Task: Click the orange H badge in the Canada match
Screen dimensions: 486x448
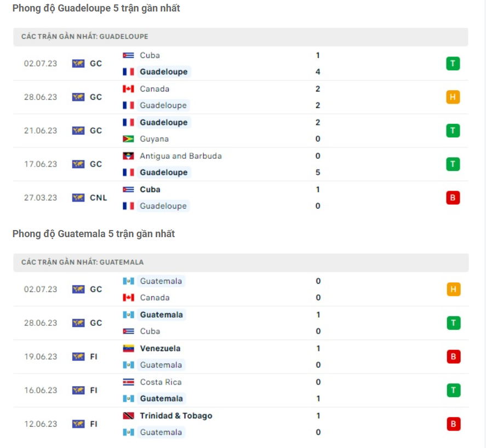Action: click(x=453, y=96)
